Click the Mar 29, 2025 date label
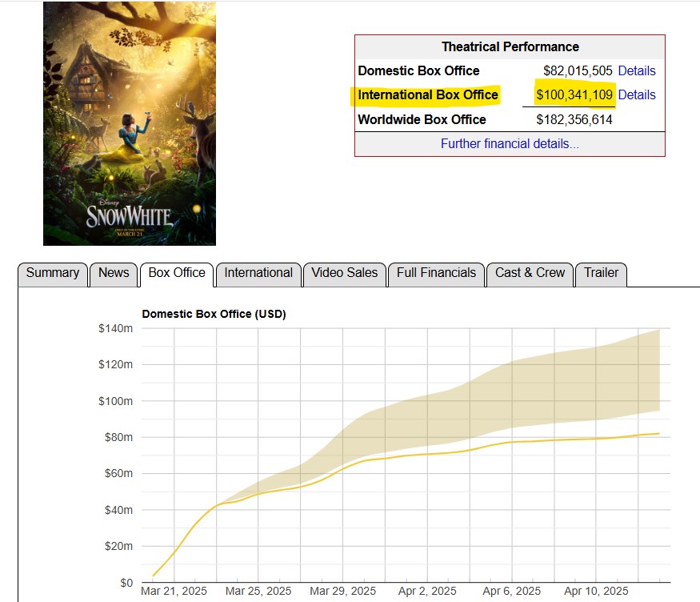 click(x=343, y=592)
